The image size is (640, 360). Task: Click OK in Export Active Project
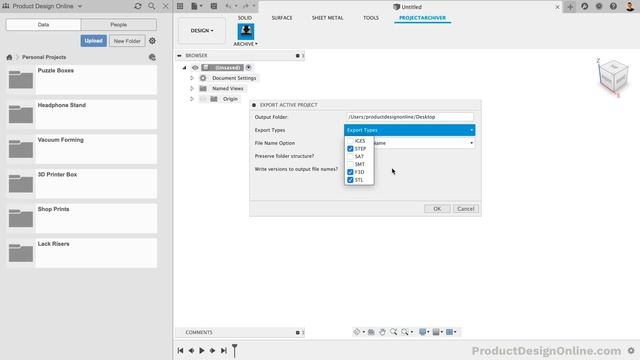437,209
